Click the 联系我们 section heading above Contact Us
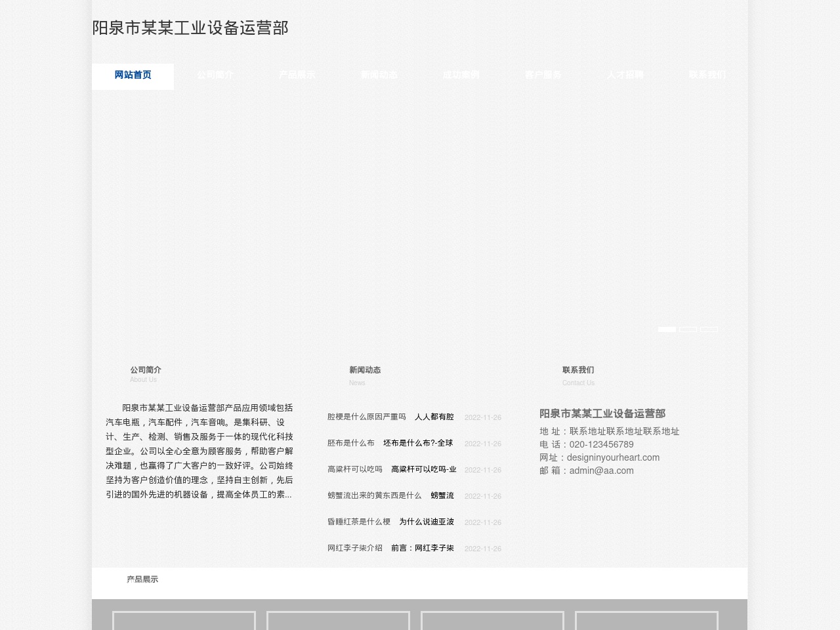Viewport: 840px width, 630px height. [x=578, y=370]
